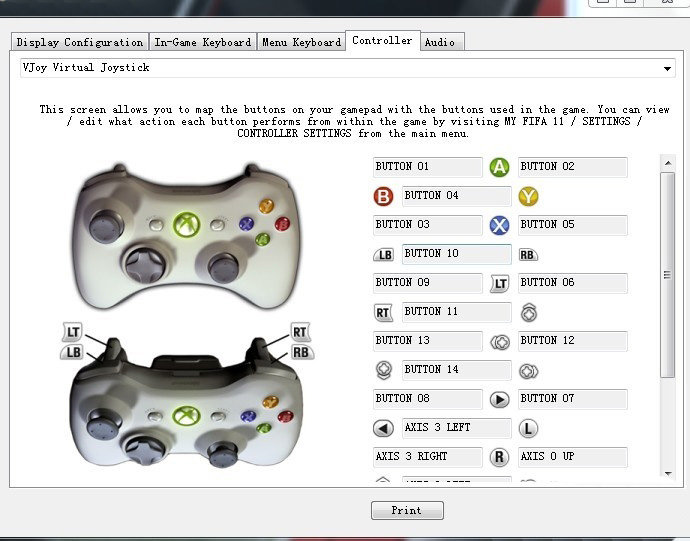Focus the BUTTON 10 mapping field
690x541 pixels.
(x=457, y=254)
